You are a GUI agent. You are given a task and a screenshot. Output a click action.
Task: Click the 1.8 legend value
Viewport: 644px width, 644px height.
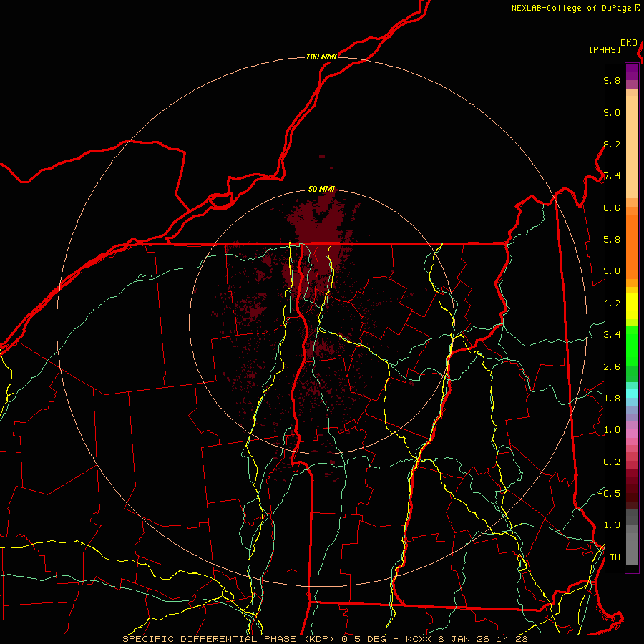612,399
